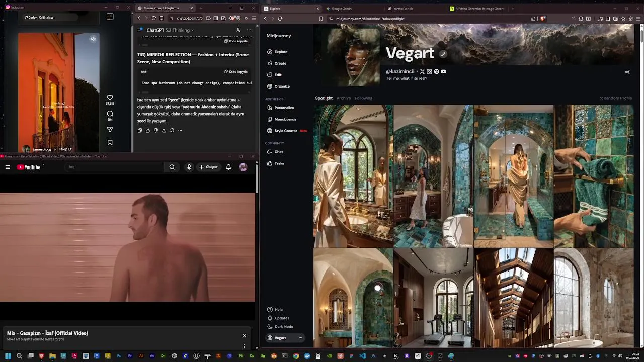Open more options under ChatGPT response
The width and height of the screenshot is (644, 362).
180,131
